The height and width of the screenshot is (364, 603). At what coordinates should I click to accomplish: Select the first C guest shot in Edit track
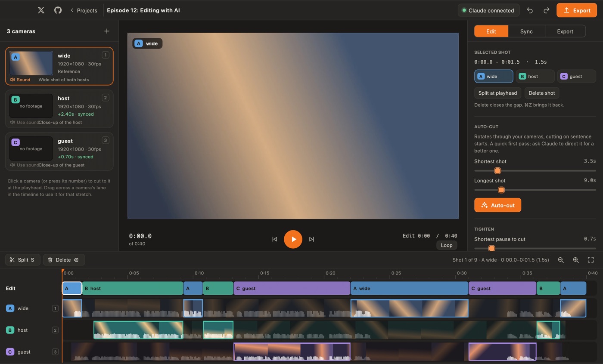[292, 288]
